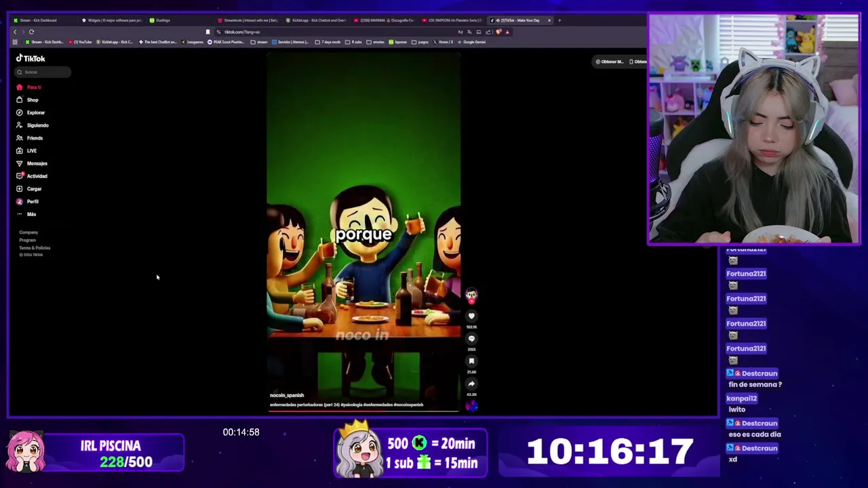Expand the 7 days mods folder
Viewport: 868px width, 488px height.
click(x=327, y=42)
